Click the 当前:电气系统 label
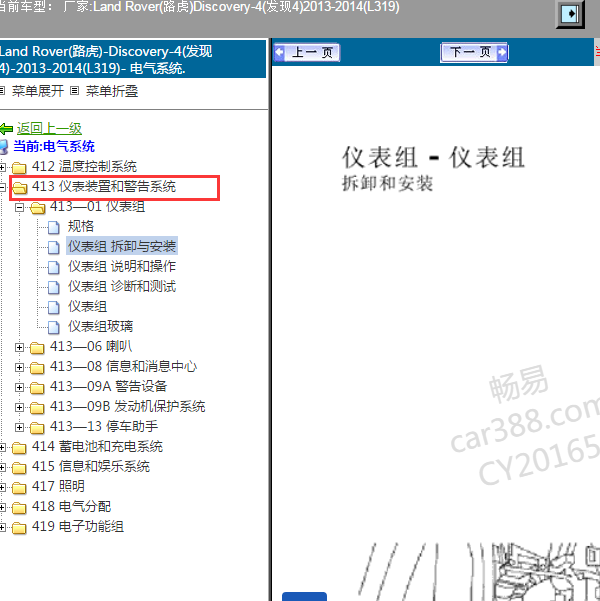Image resolution: width=600 pixels, height=601 pixels. click(54, 146)
